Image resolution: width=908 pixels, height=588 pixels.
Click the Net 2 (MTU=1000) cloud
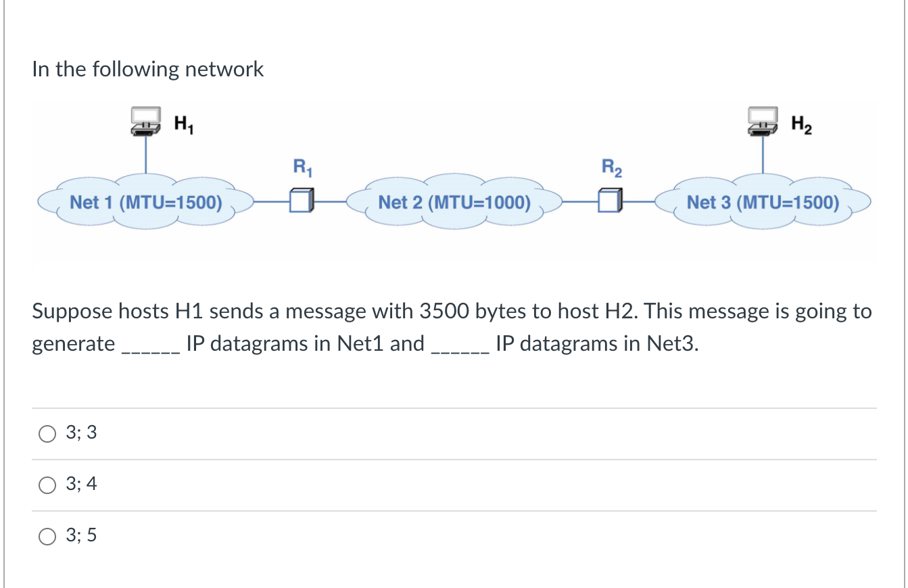pos(454,202)
